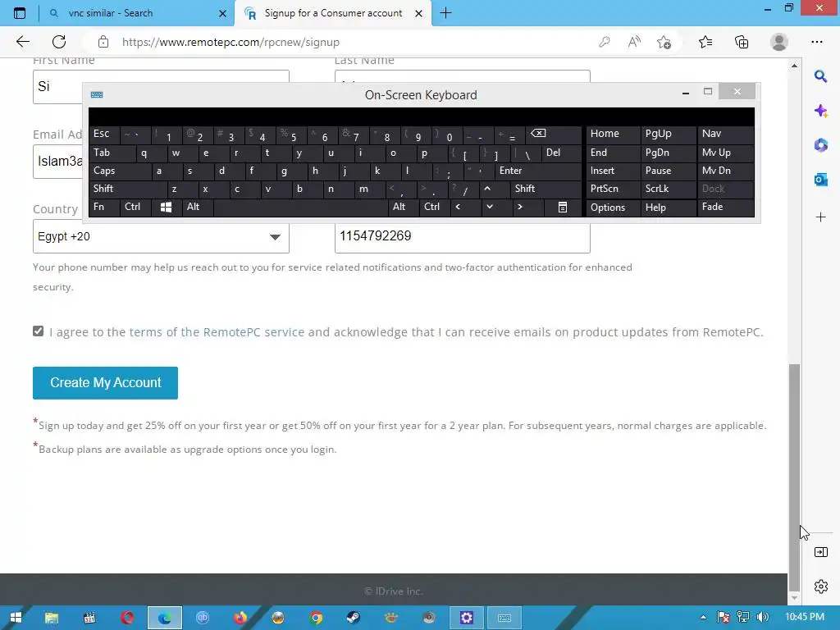
Task: Toggle left Ctrl key on keyboard
Action: [x=135, y=208]
